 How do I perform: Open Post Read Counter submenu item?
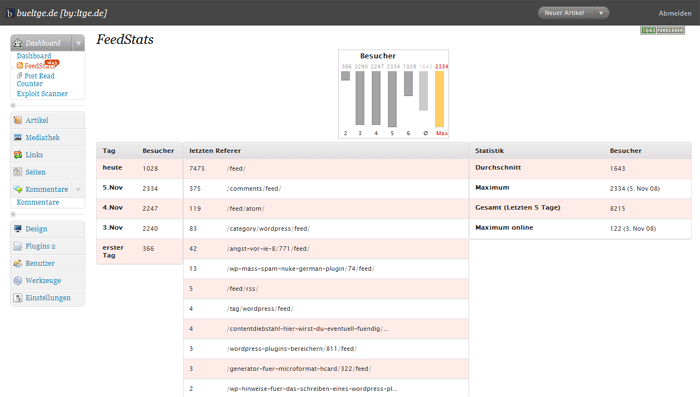pyautogui.click(x=36, y=80)
